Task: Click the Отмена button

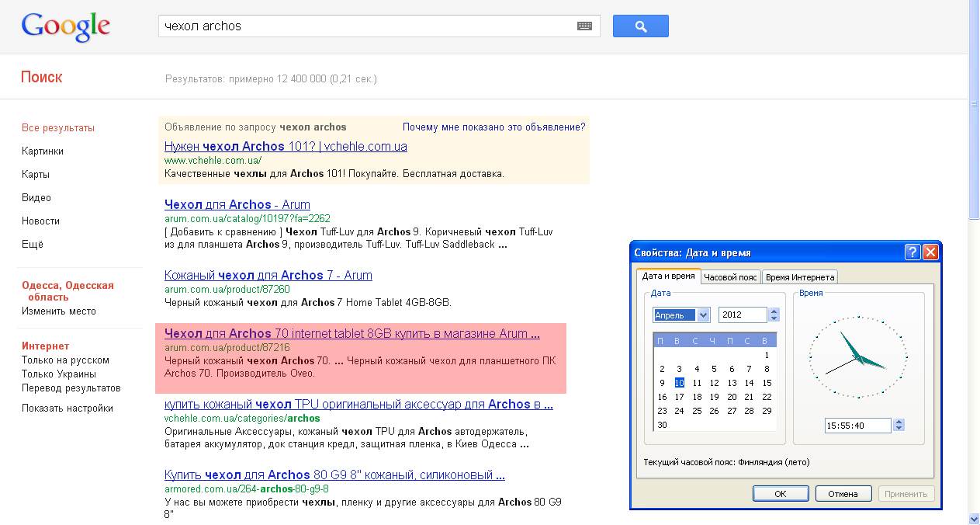Action: 843,494
